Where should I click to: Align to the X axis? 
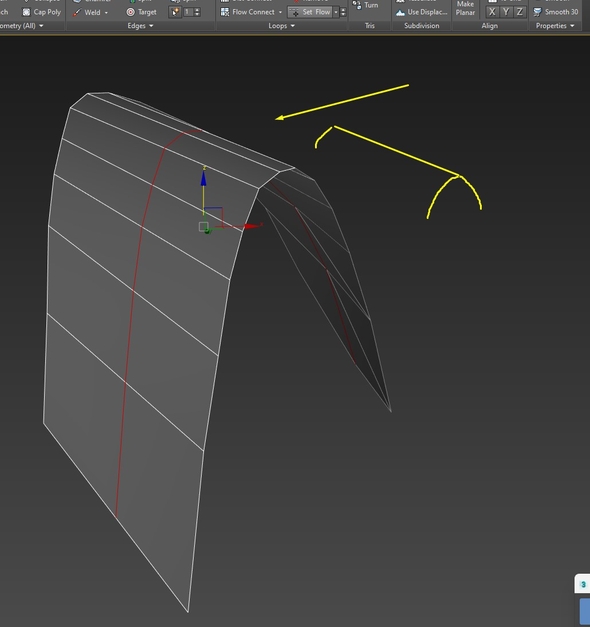tap(492, 12)
